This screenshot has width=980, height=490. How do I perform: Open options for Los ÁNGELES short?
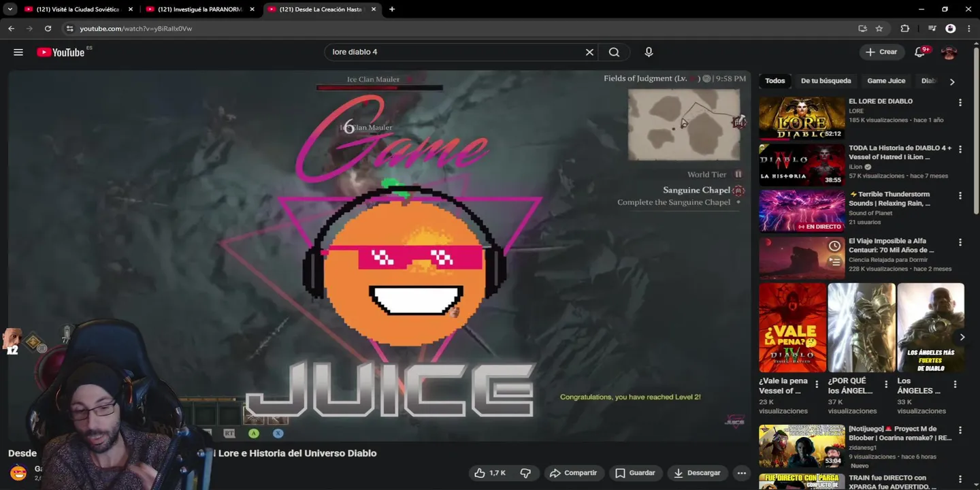tap(955, 385)
